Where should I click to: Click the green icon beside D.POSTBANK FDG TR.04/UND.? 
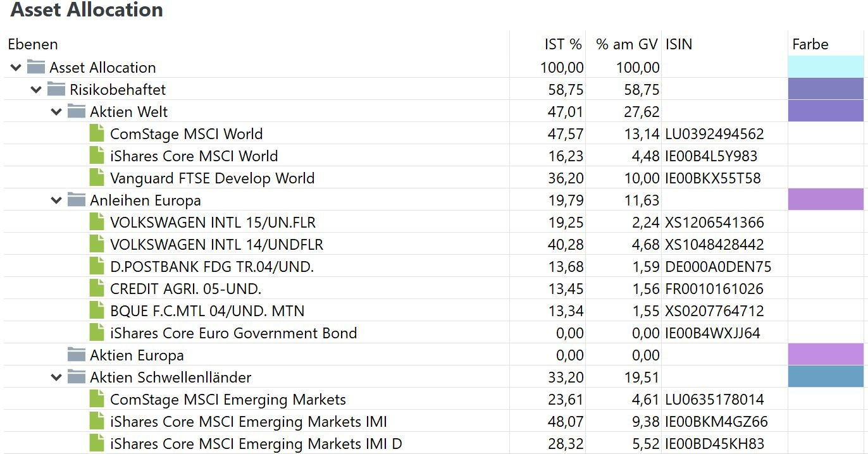97,266
